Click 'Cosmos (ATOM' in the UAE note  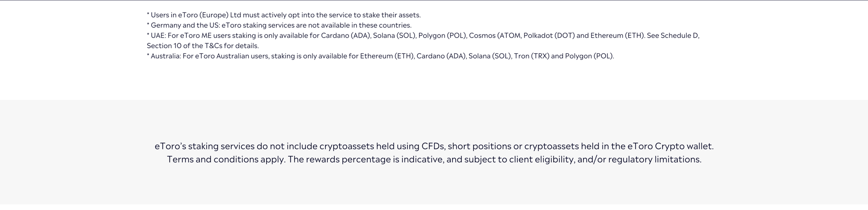click(495, 35)
